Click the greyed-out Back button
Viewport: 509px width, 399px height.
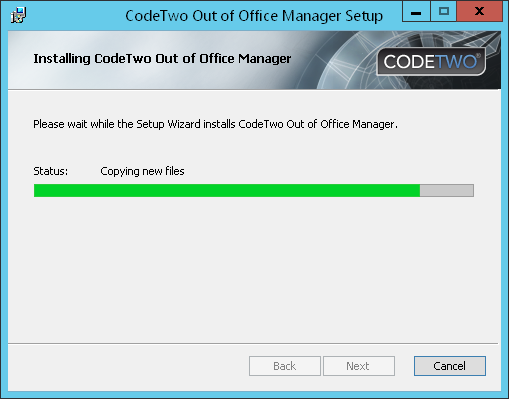tap(285, 366)
